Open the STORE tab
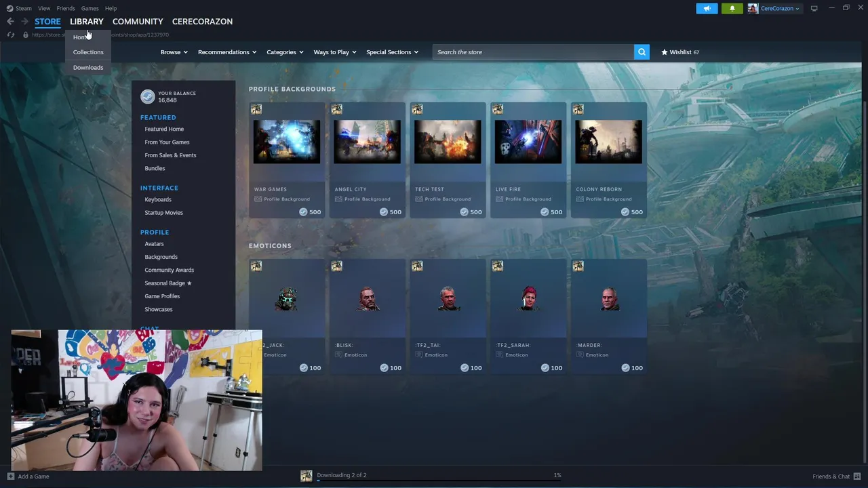The image size is (868, 488). (47, 22)
